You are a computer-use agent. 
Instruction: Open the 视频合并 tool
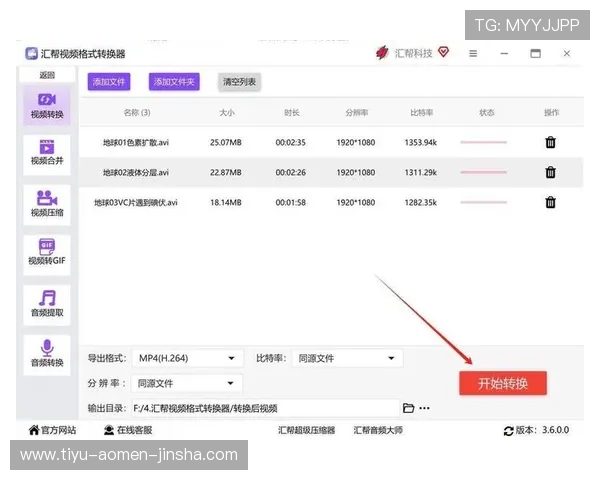click(x=46, y=152)
